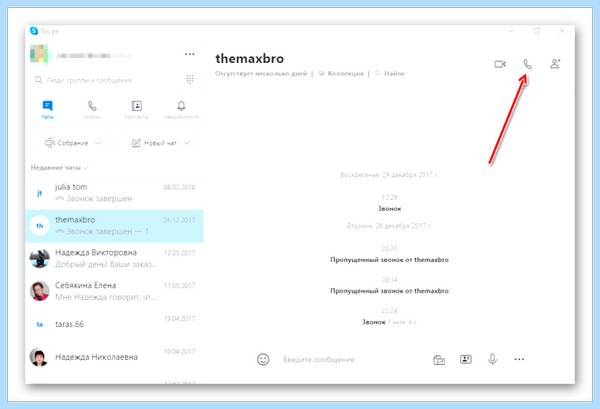Screen dimensions: 600x409
Task: Open more message options dots
Action: click(519, 359)
